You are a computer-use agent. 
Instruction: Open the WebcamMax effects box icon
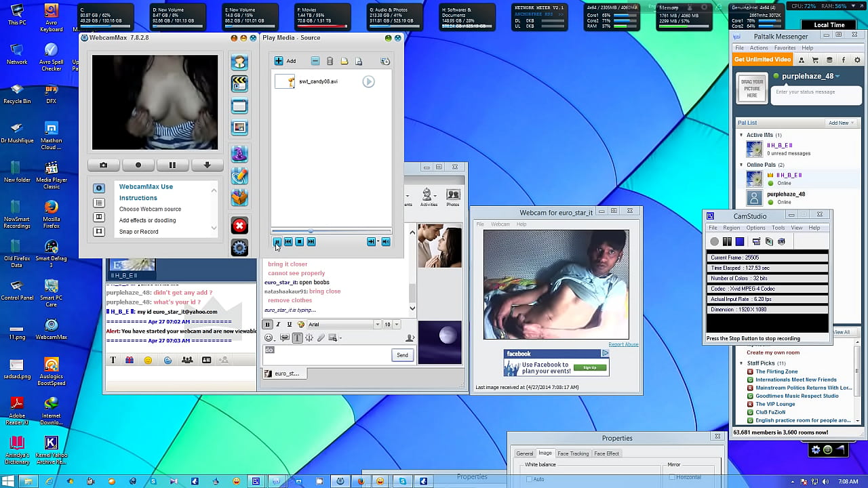(239, 198)
